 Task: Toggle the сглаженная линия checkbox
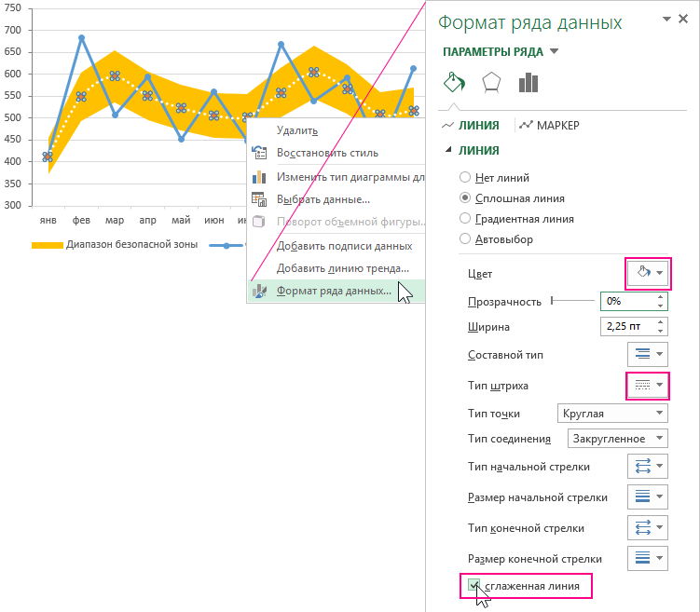pos(475,586)
